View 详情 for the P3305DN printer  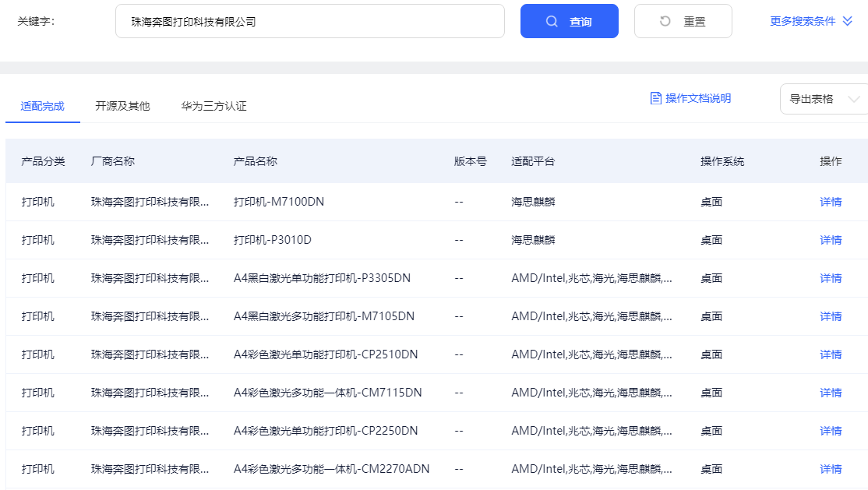tap(831, 278)
